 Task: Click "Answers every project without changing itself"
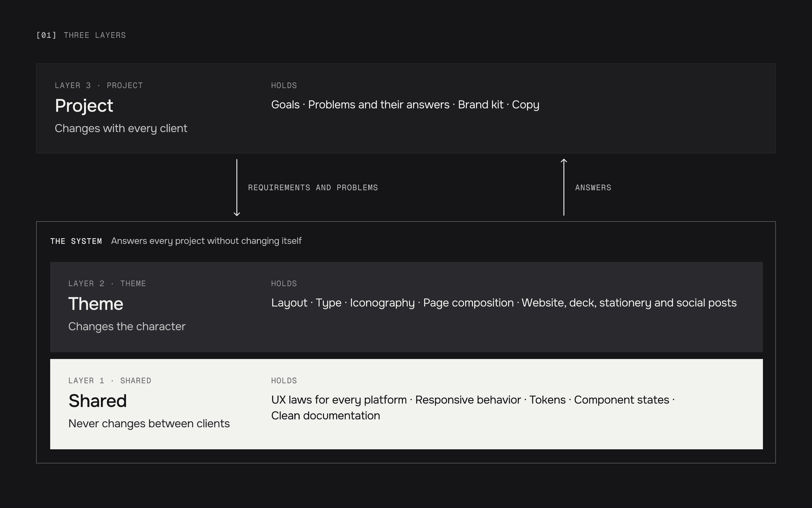coord(206,241)
